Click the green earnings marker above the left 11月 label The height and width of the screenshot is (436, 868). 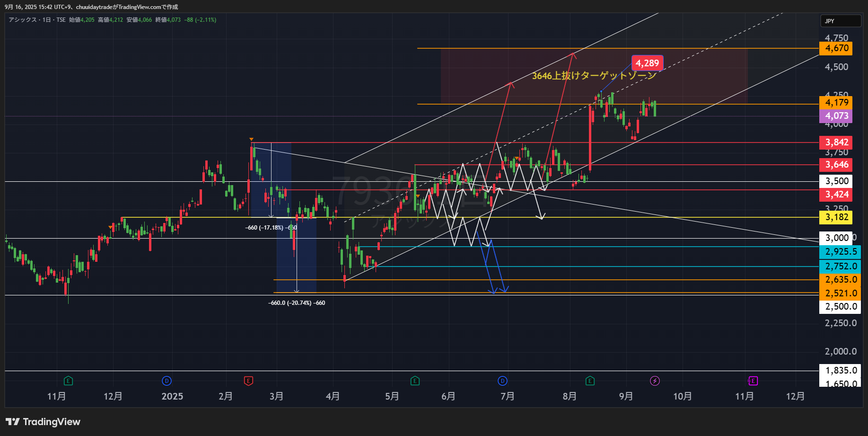pos(68,381)
